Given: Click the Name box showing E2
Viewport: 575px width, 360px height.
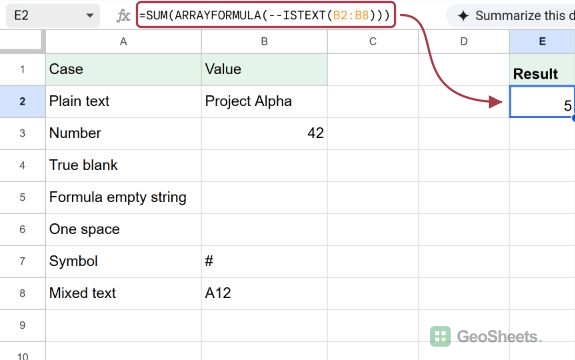Looking at the screenshot, I should point(52,16).
